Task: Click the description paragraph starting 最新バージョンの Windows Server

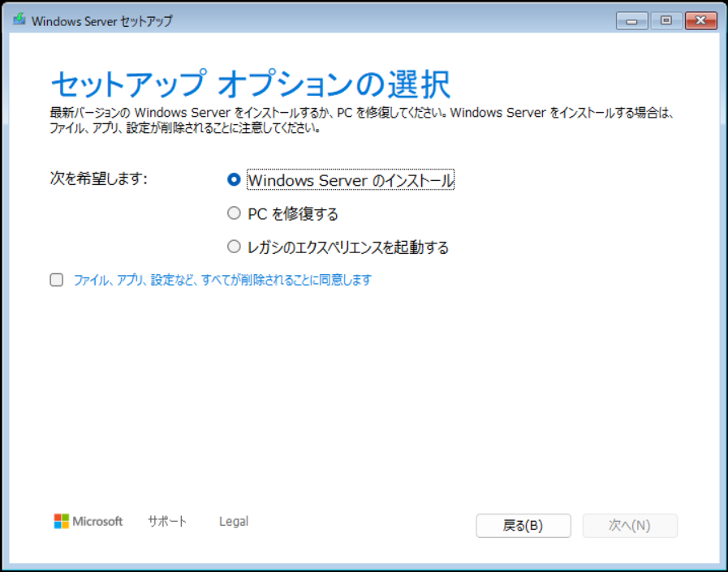Action: pos(362,120)
